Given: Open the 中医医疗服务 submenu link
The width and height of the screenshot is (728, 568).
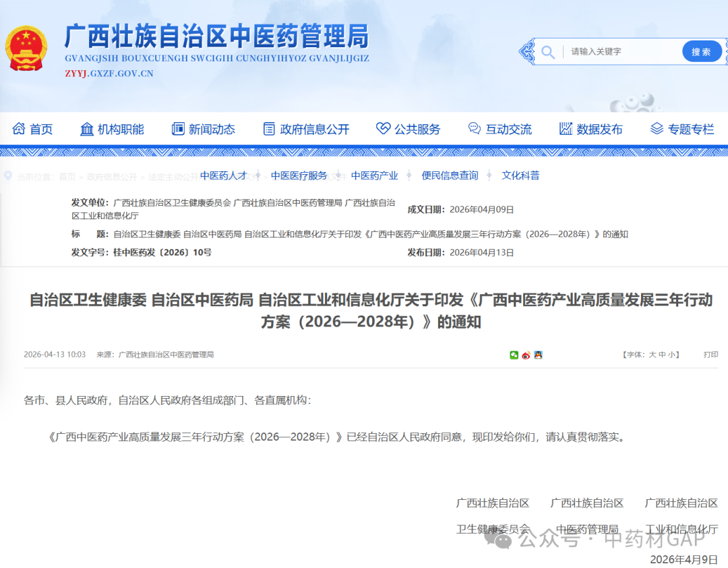Looking at the screenshot, I should coord(299,175).
